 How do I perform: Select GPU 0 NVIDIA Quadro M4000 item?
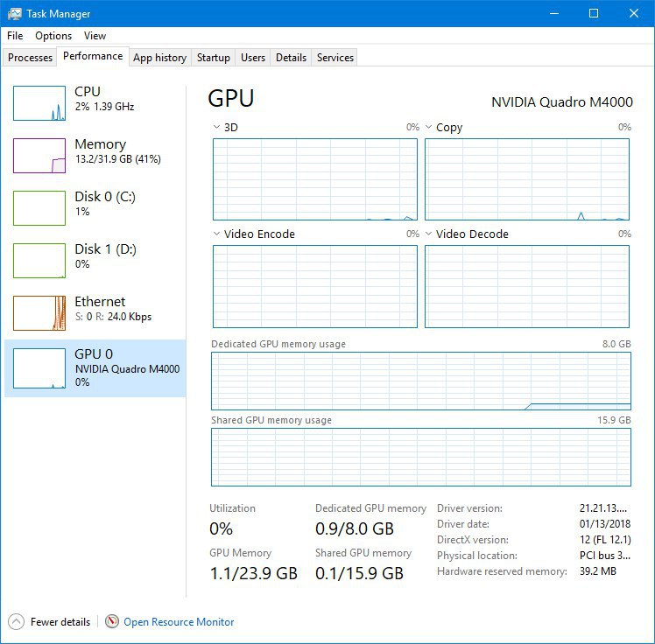[x=96, y=367]
